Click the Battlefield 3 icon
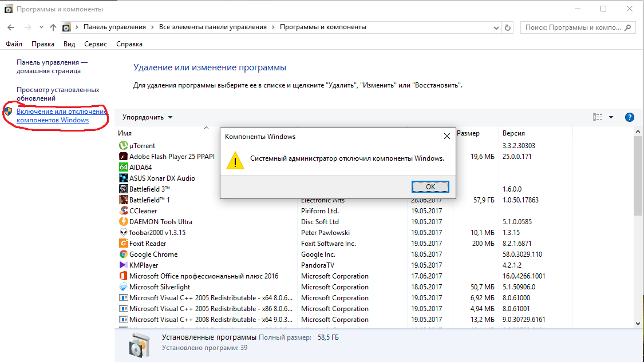Viewport: 644px width, 362px height. pos(123,189)
